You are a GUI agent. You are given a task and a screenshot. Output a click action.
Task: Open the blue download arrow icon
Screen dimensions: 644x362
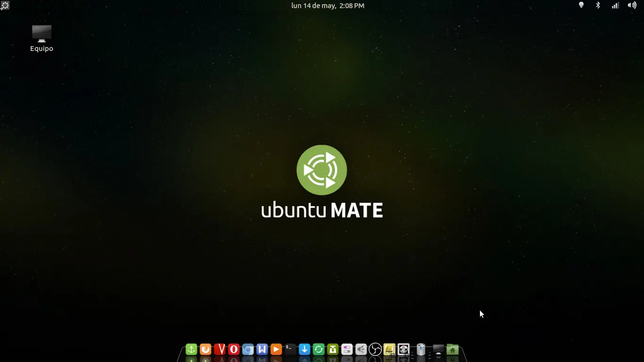[304, 349]
